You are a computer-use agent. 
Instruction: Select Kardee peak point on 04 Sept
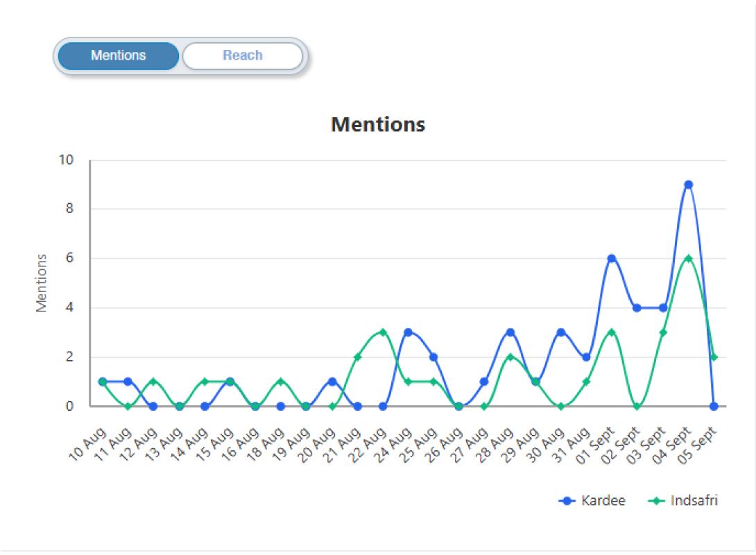click(688, 185)
